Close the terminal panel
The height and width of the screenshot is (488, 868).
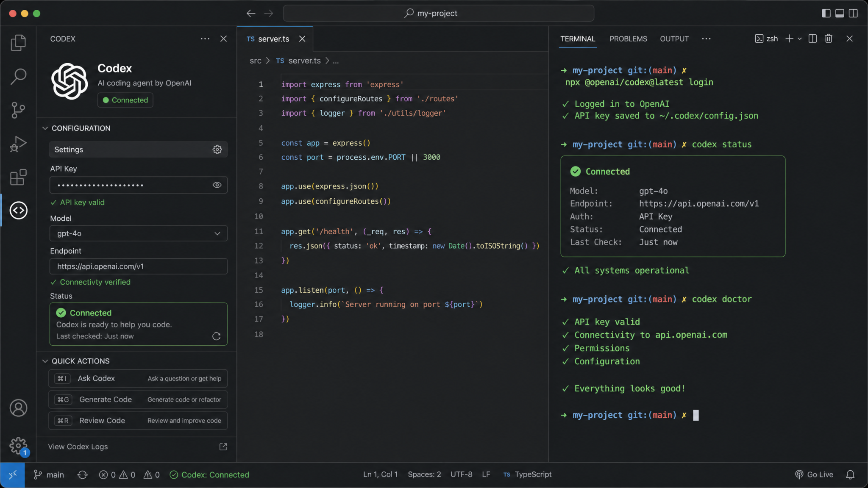click(x=849, y=39)
